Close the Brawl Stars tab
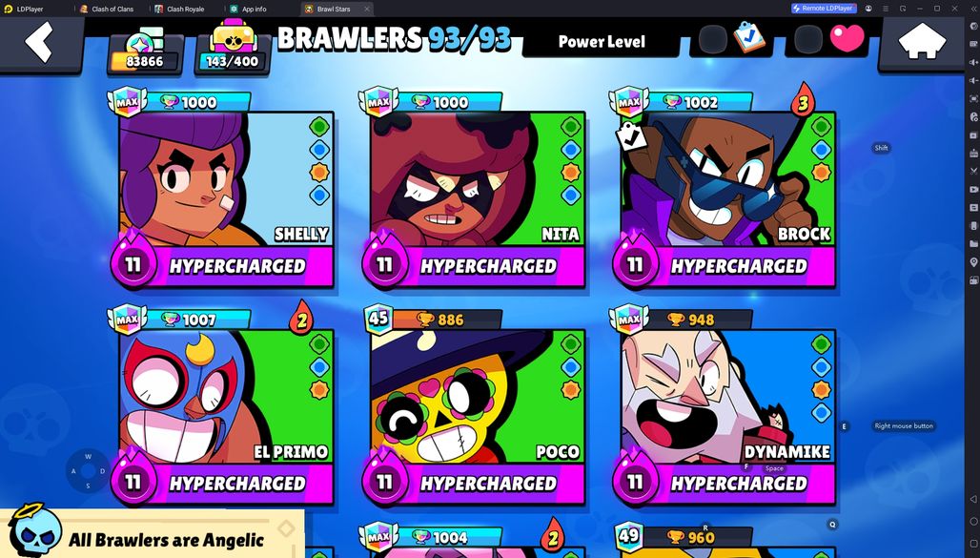This screenshot has height=558, width=980. click(x=367, y=9)
